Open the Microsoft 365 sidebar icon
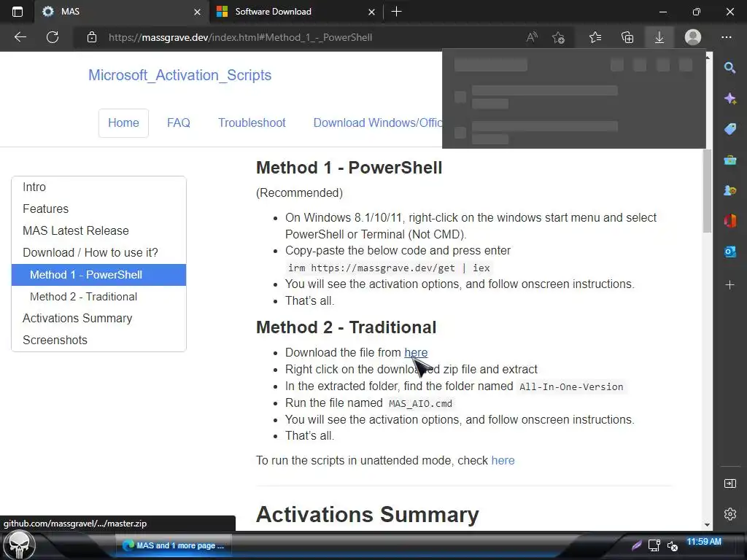This screenshot has height=560, width=747. (x=729, y=221)
